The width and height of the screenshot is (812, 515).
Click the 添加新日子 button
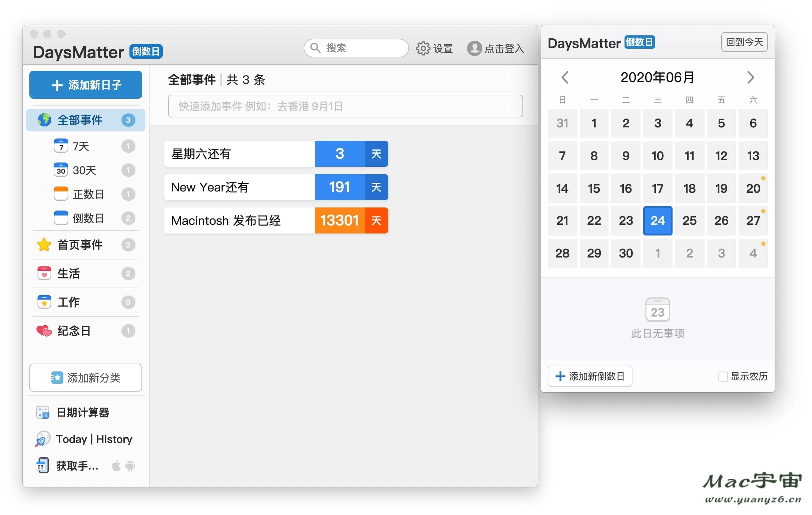(x=85, y=84)
